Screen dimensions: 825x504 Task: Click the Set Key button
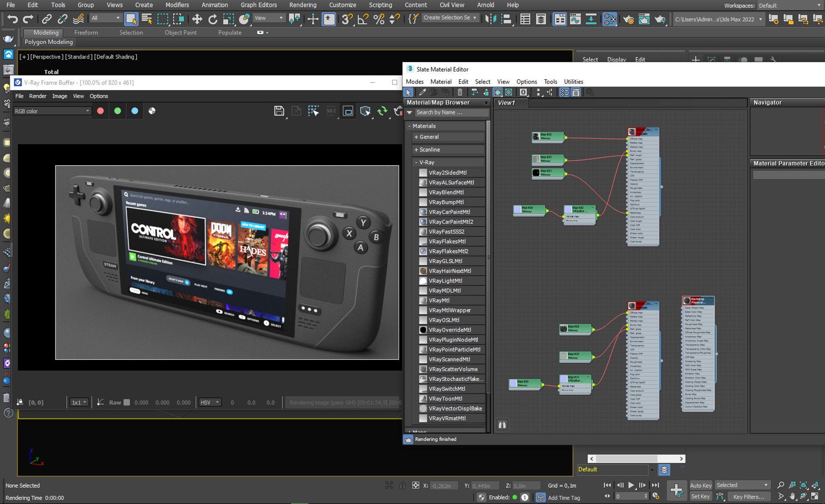tap(700, 497)
